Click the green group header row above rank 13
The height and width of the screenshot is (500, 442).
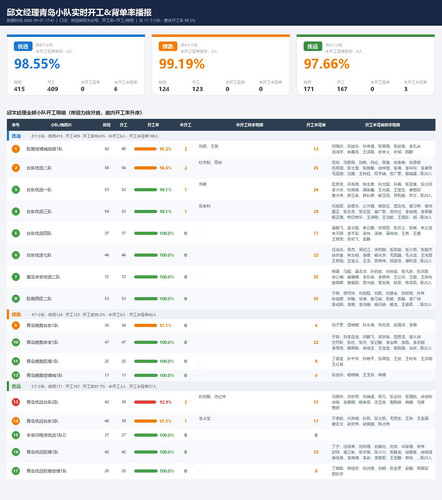[221, 386]
